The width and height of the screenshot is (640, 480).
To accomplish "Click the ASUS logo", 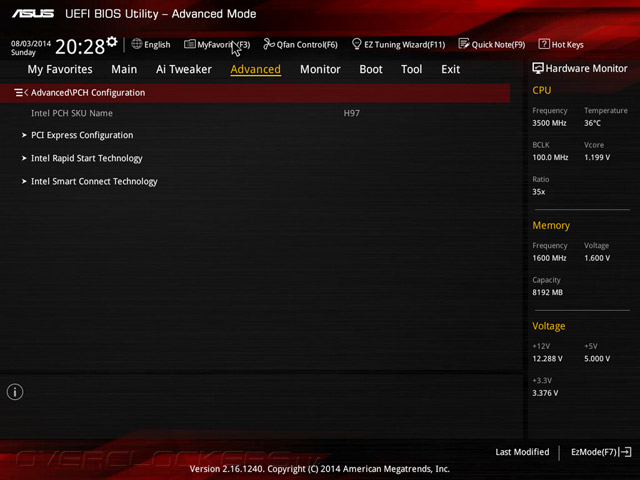I will (33, 14).
